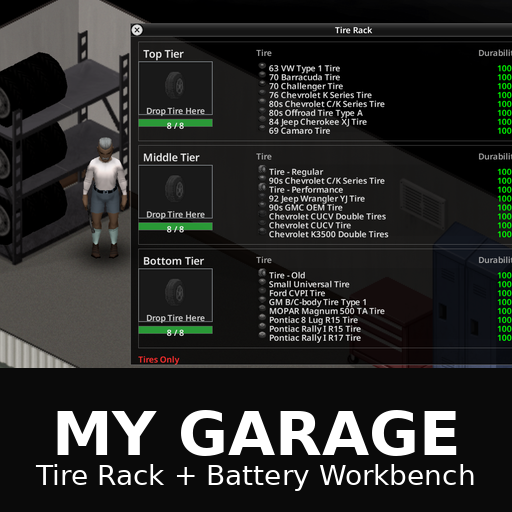The image size is (512, 512).
Task: Click the '92 Jeep Wrangler YJ Tire' text
Action: [x=317, y=199]
